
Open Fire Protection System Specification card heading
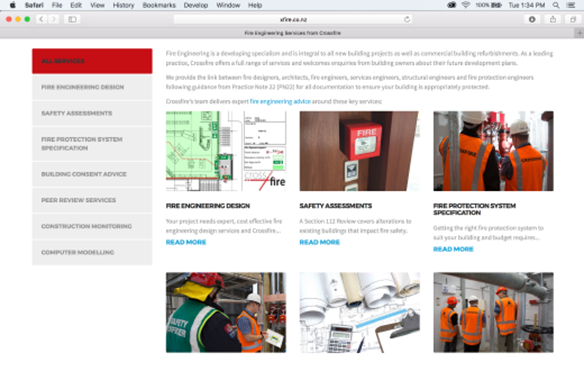coord(474,209)
